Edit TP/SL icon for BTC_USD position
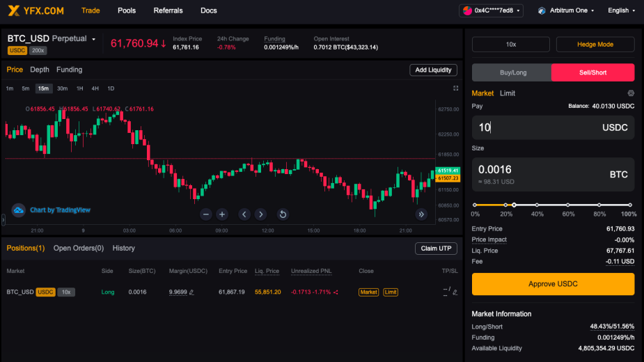This screenshot has height=362, width=644. [x=455, y=292]
